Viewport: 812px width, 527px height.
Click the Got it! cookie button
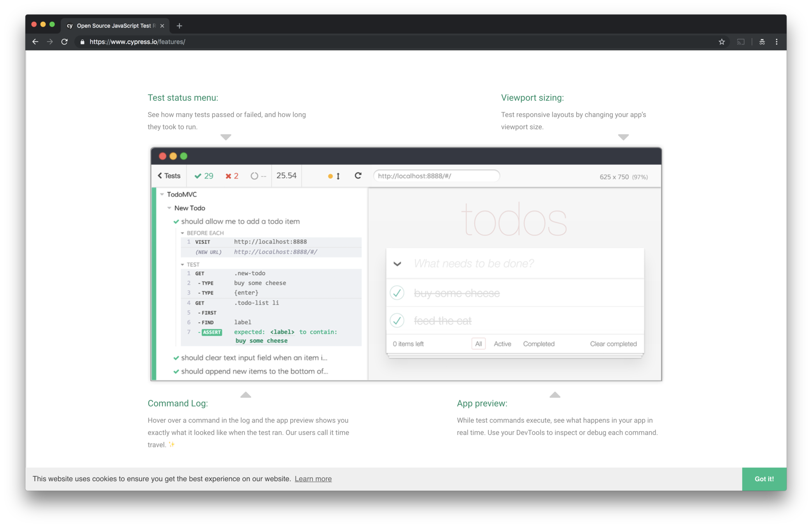764,479
